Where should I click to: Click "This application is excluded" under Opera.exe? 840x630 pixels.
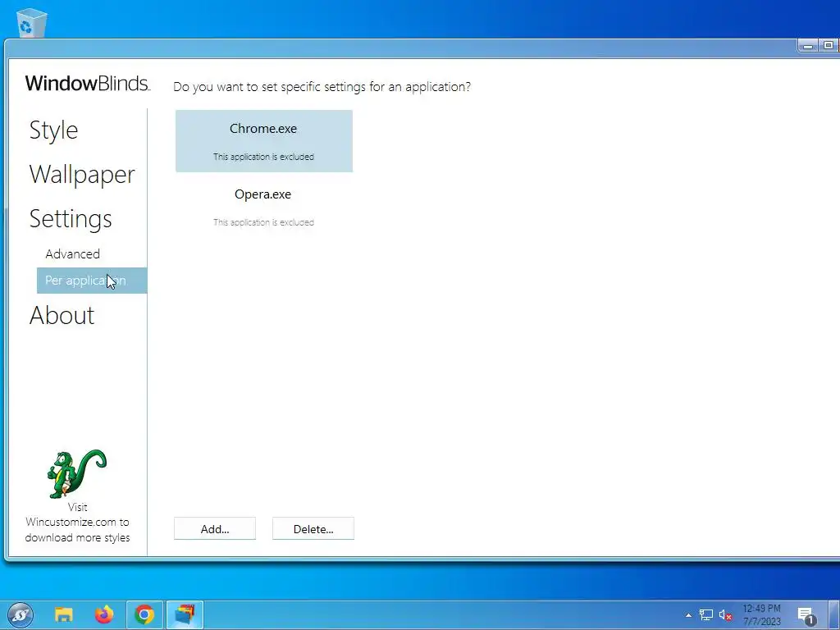pos(263,222)
